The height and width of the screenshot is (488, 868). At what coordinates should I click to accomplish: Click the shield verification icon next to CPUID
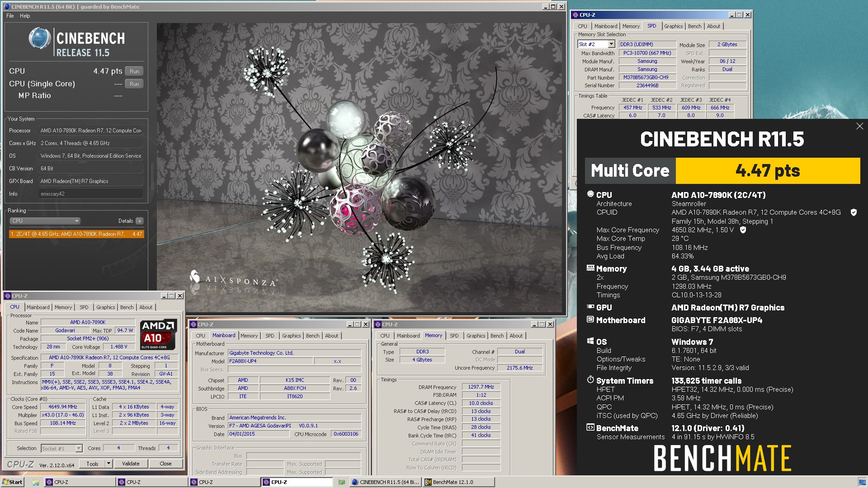[x=854, y=212]
